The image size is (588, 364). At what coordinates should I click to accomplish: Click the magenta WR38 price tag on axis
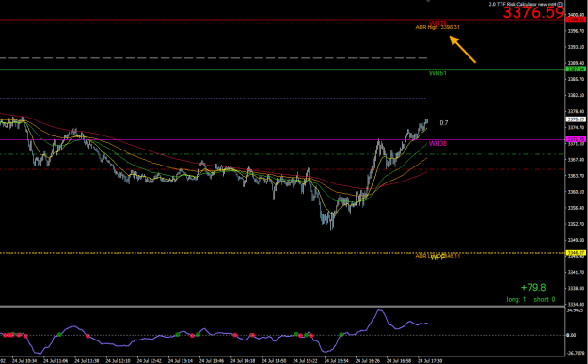pos(576,139)
